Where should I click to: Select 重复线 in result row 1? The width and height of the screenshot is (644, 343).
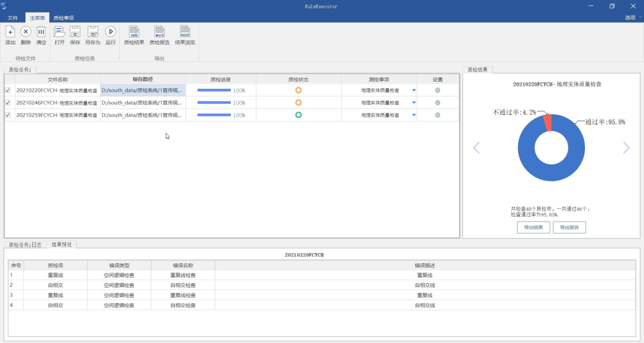55,275
